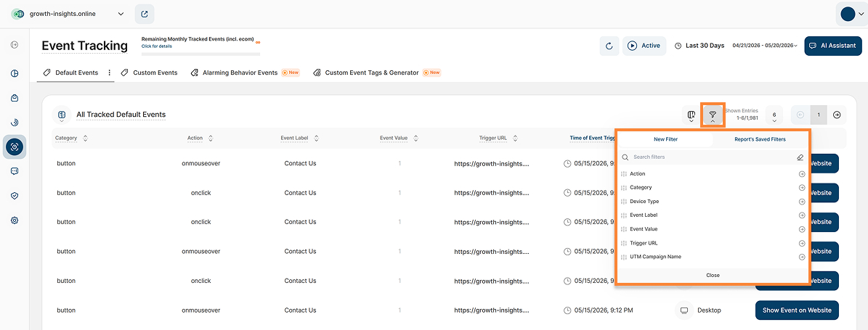Image resolution: width=868 pixels, height=330 pixels.
Task: Open website in new tab icon
Action: 145,15
